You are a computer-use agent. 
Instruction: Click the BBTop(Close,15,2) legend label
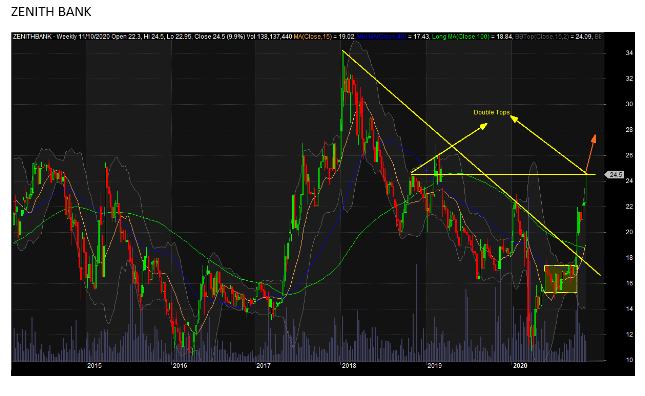[542, 37]
